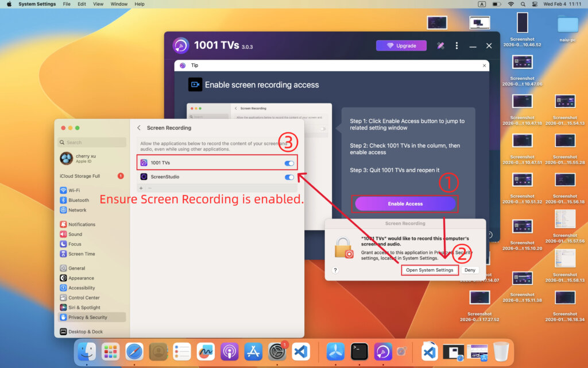Click the Settings search field
The width and height of the screenshot is (588, 368).
(92, 143)
